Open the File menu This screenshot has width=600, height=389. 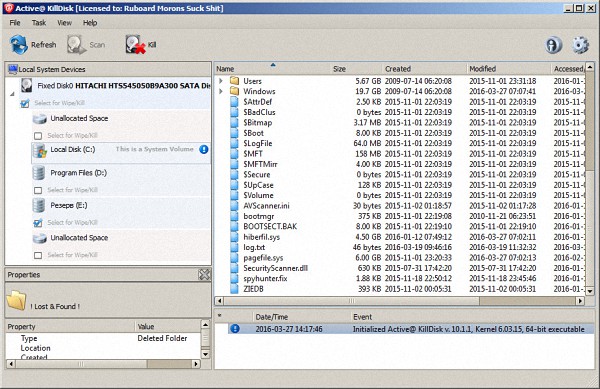[15, 23]
